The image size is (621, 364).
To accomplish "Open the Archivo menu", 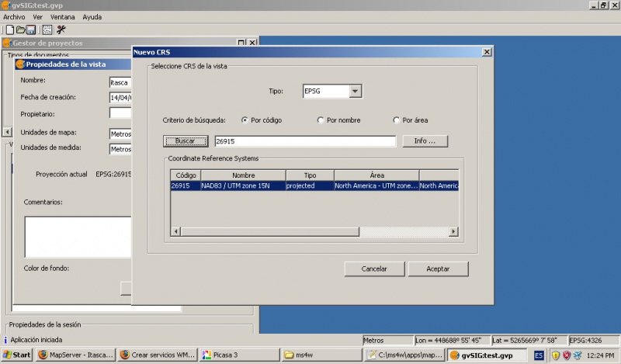I will (15, 16).
